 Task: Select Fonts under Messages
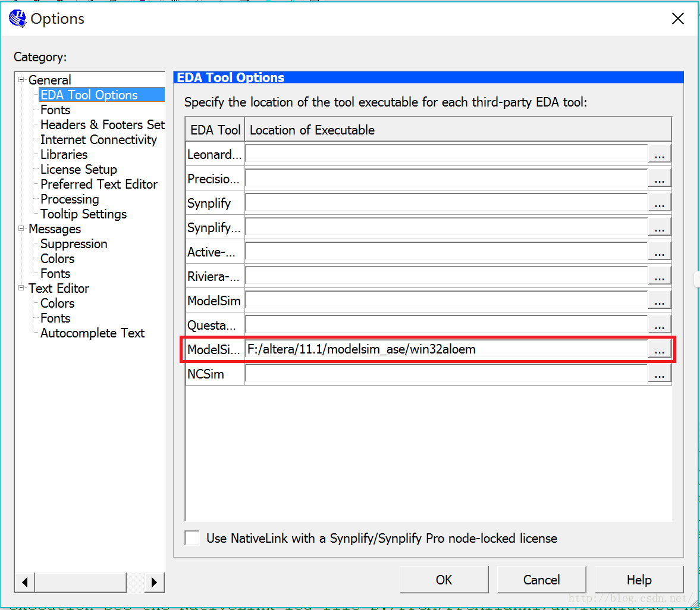tap(55, 273)
